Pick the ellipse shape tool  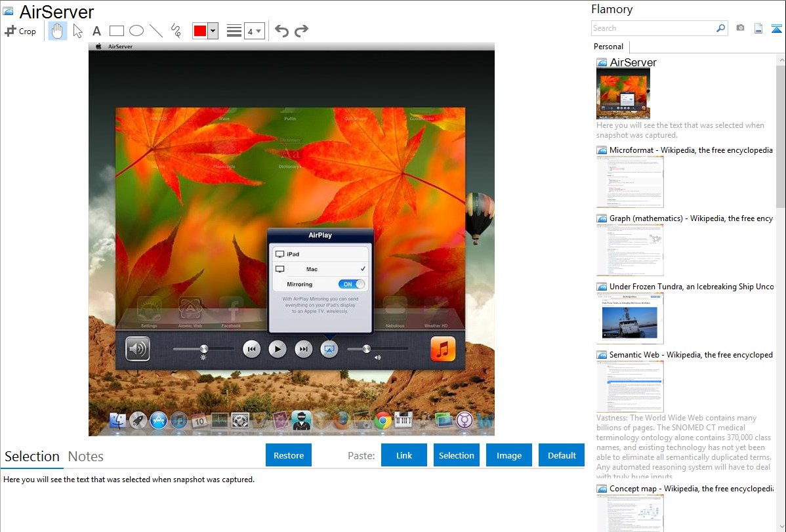136,31
